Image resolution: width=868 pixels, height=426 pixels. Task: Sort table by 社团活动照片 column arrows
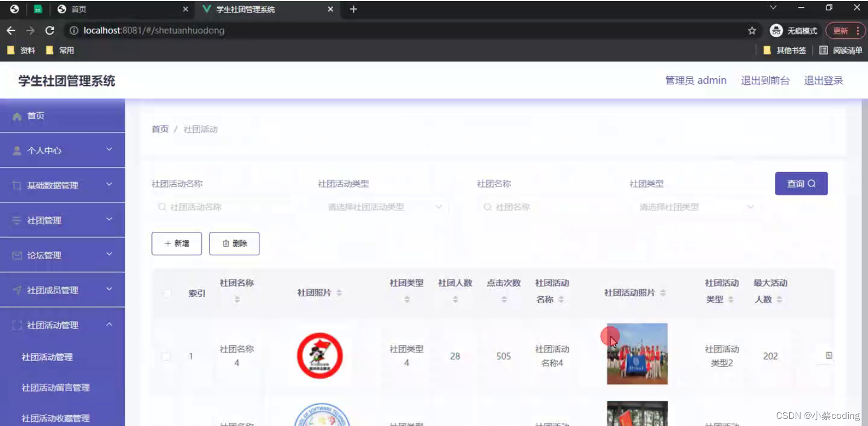pos(663,293)
